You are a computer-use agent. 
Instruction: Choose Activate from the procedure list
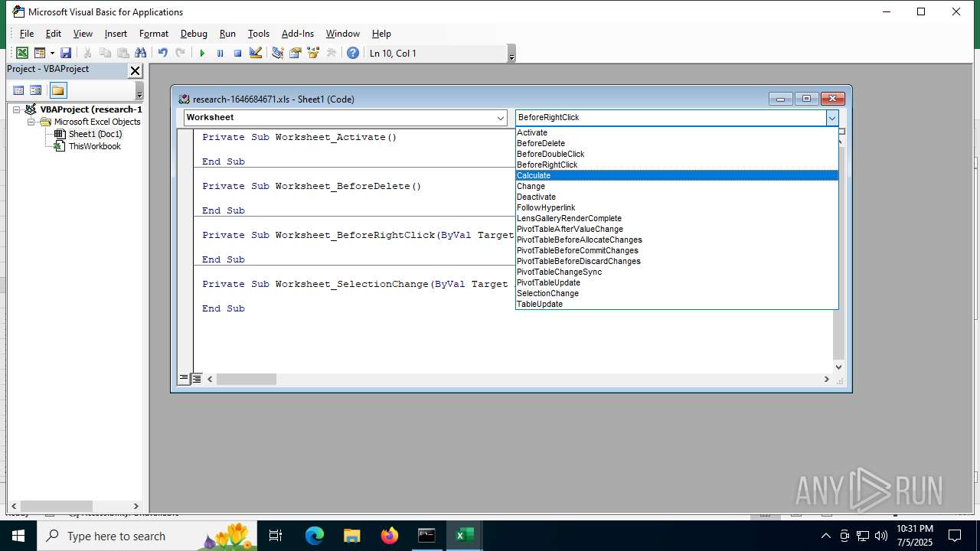tap(677, 132)
